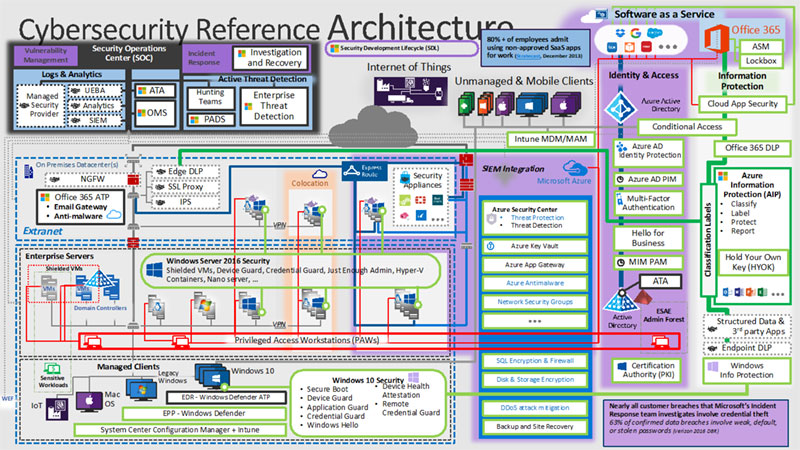Click the Hold Your Own Key (HYOK) box
Viewport: 800px width, 450px height.
pyautogui.click(x=753, y=262)
